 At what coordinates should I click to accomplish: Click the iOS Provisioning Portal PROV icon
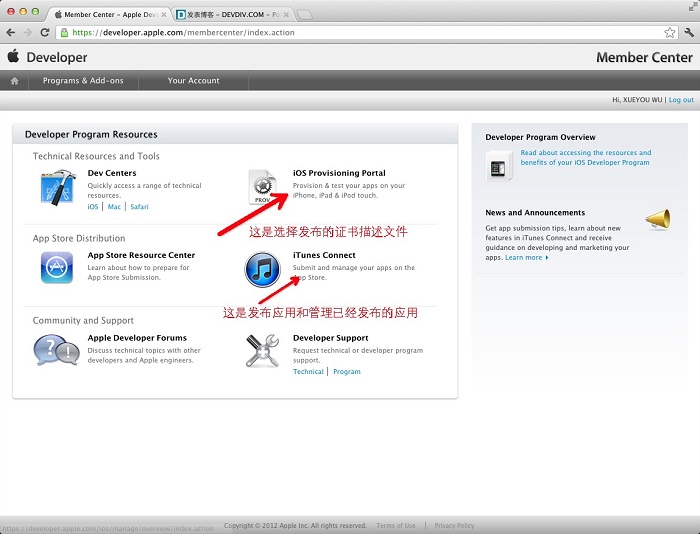262,187
